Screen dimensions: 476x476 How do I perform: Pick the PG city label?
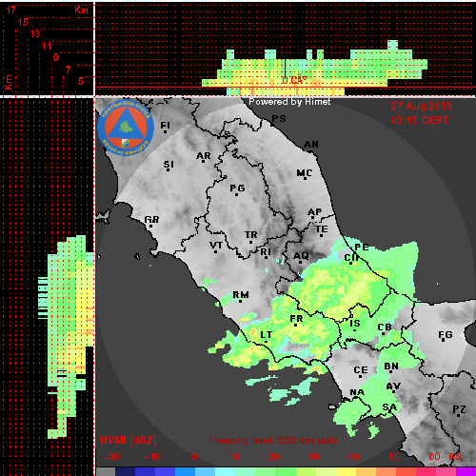237,188
